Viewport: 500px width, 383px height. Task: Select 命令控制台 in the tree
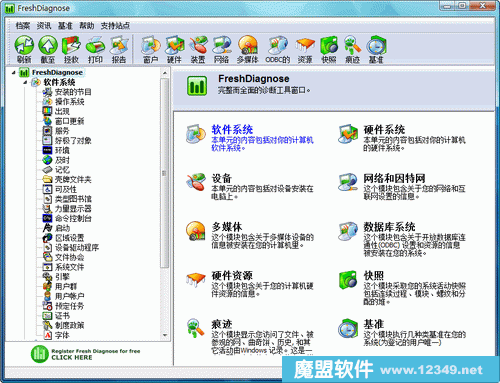coord(73,218)
